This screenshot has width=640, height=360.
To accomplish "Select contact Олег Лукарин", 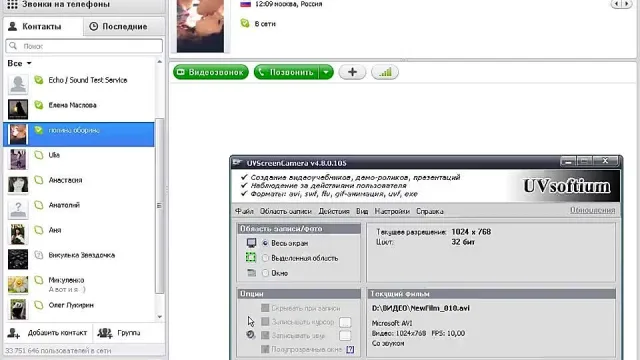I will (x=79, y=309).
